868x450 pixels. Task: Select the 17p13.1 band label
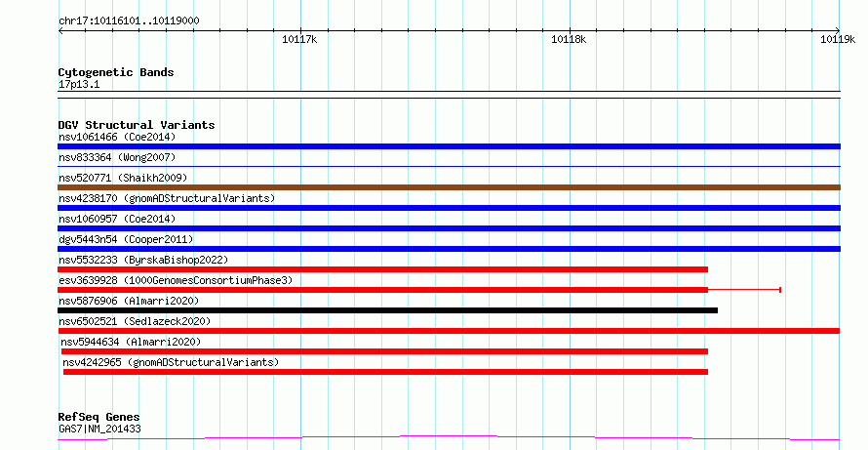(79, 85)
